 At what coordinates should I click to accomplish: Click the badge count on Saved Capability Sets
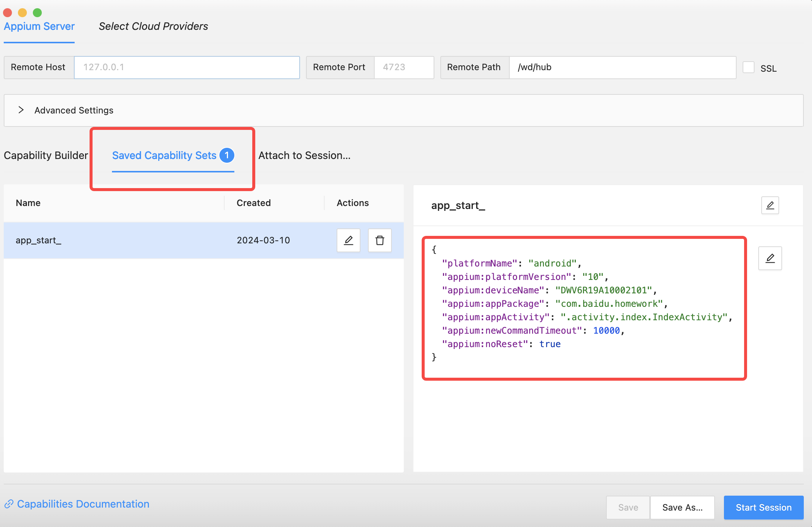227,155
